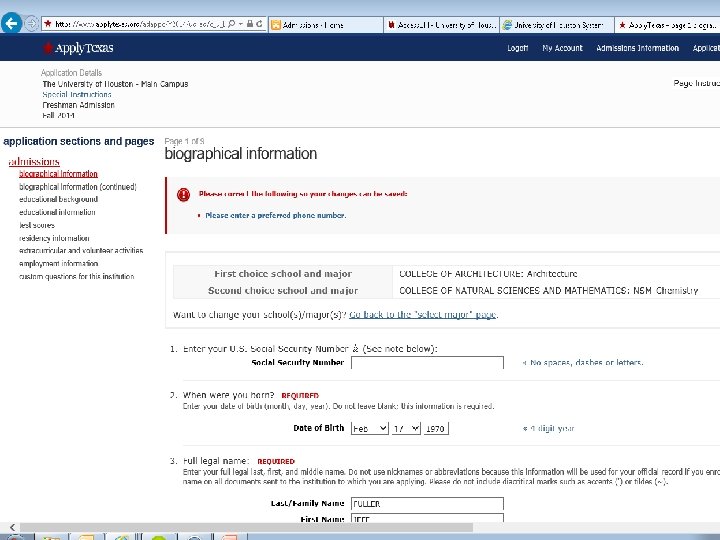Click the info icon beside Social Security question
Screen dimensions: 720x540
coord(355,349)
